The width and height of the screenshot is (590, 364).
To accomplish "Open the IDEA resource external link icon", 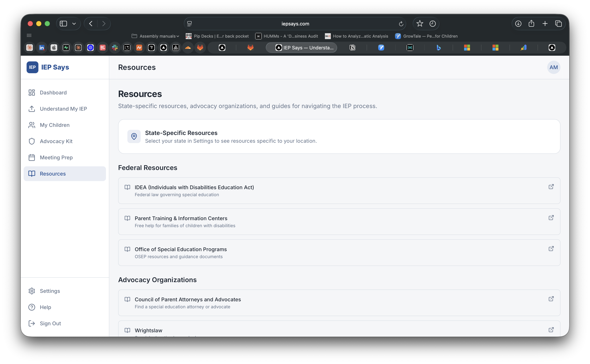I will coord(551,187).
